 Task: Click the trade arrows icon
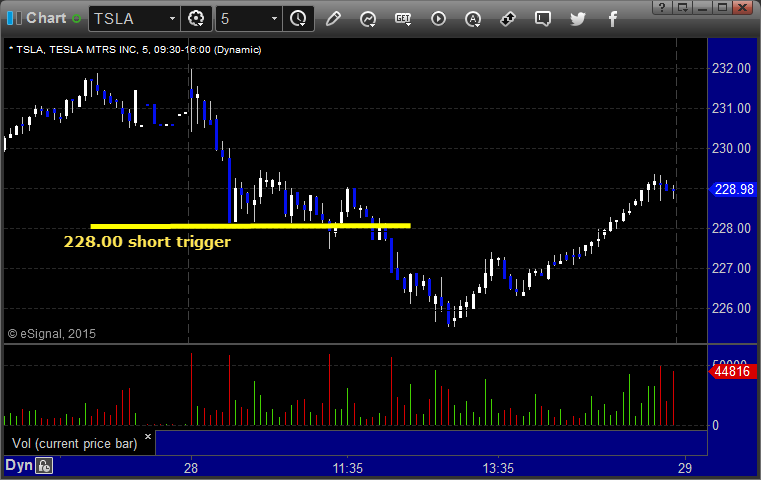(508, 19)
